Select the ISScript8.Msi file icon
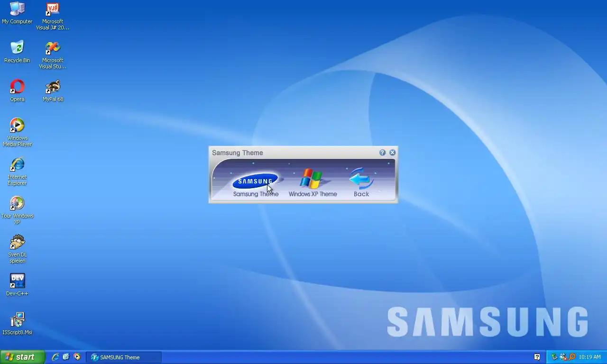Viewport: 607px width, 364px height. pyautogui.click(x=17, y=324)
